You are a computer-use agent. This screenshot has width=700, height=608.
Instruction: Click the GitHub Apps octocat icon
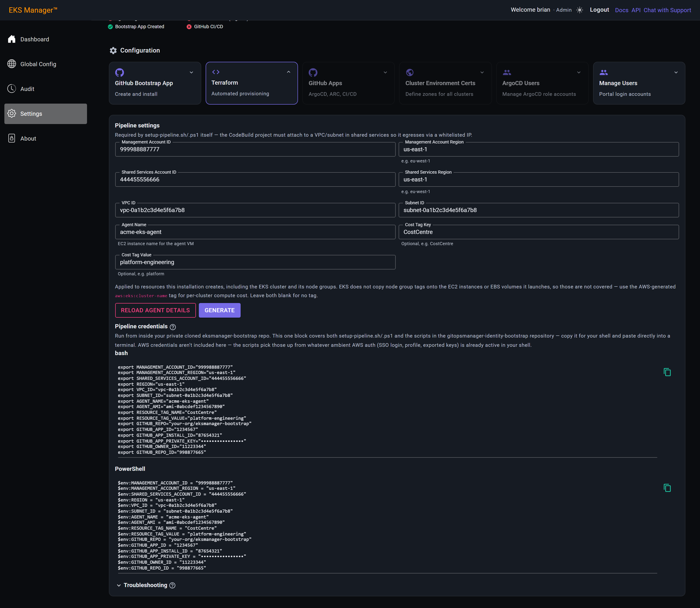pyautogui.click(x=313, y=72)
